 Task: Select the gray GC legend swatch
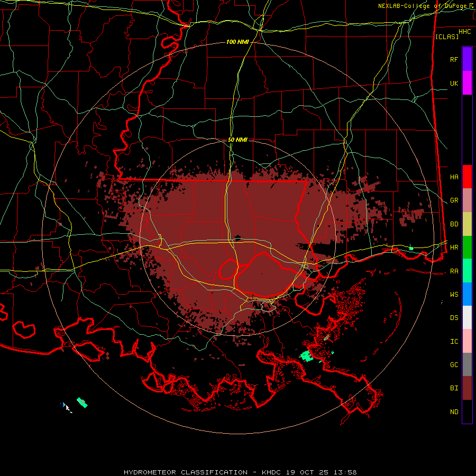point(467,364)
